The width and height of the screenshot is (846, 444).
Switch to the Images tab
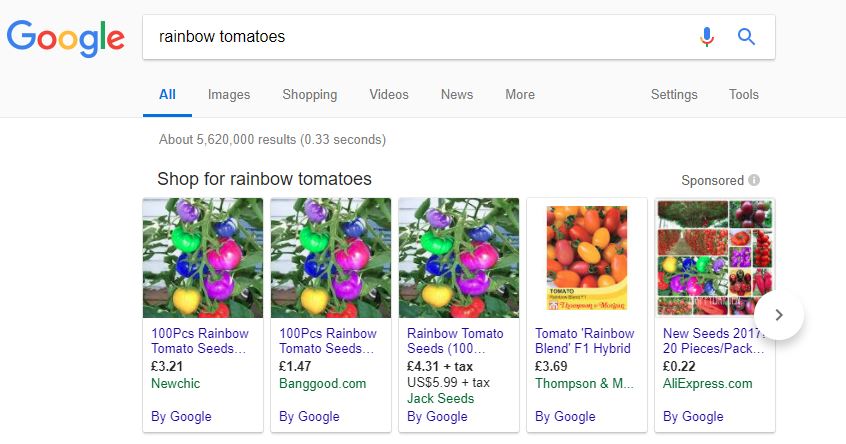(x=229, y=94)
